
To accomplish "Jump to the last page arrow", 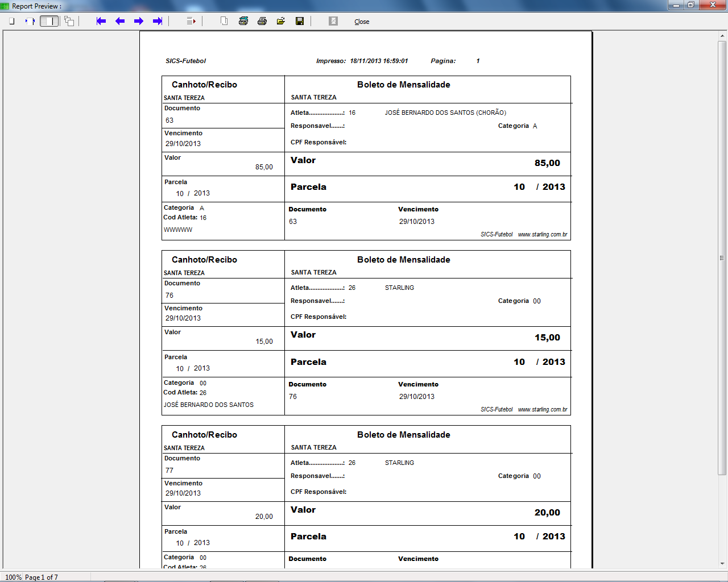I will (158, 21).
